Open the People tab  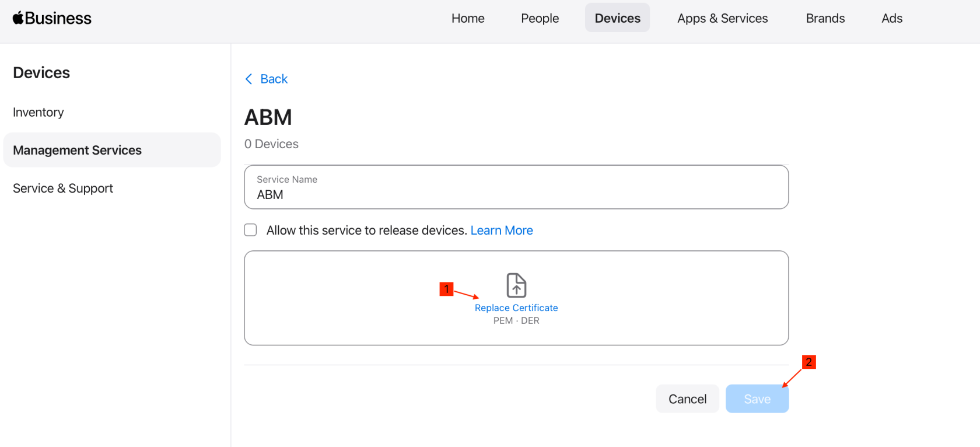[540, 18]
